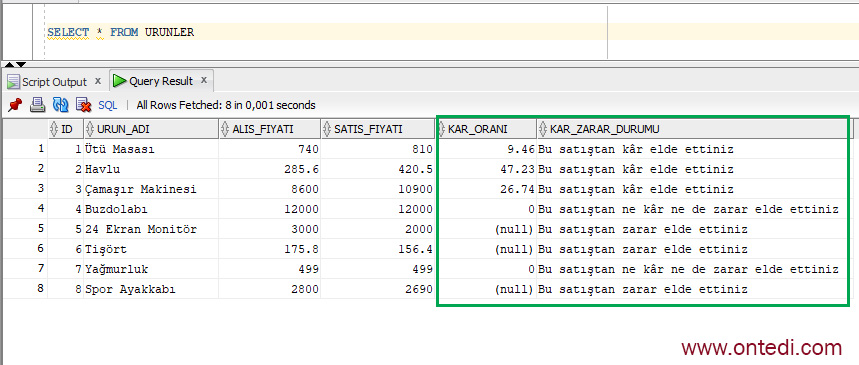The image size is (859, 365).
Task: Click sale price 156.4 cell
Action: pyautogui.click(x=377, y=249)
